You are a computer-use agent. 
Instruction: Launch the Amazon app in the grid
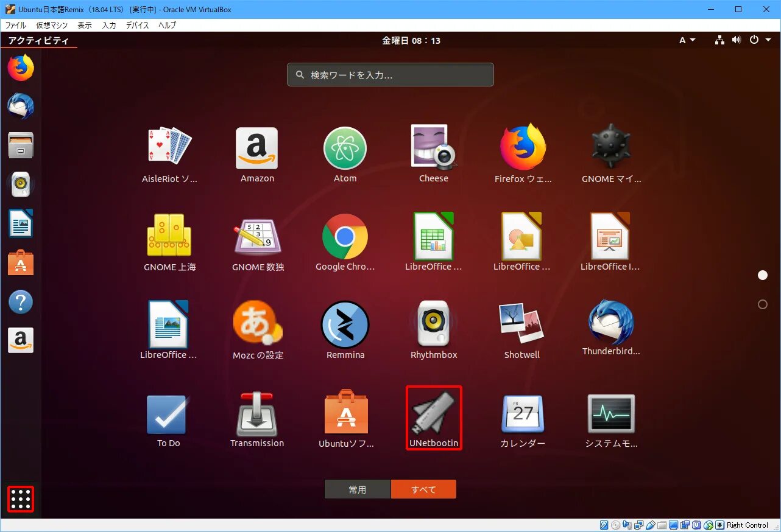257,155
